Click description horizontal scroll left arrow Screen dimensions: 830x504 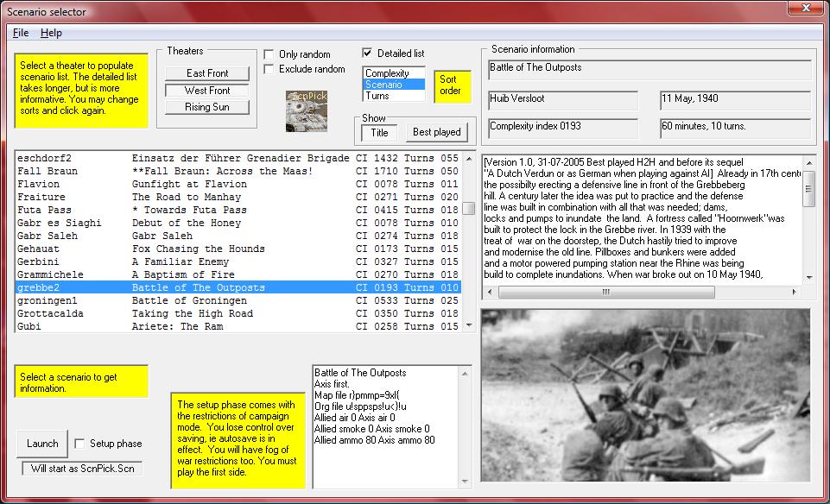tap(490, 292)
